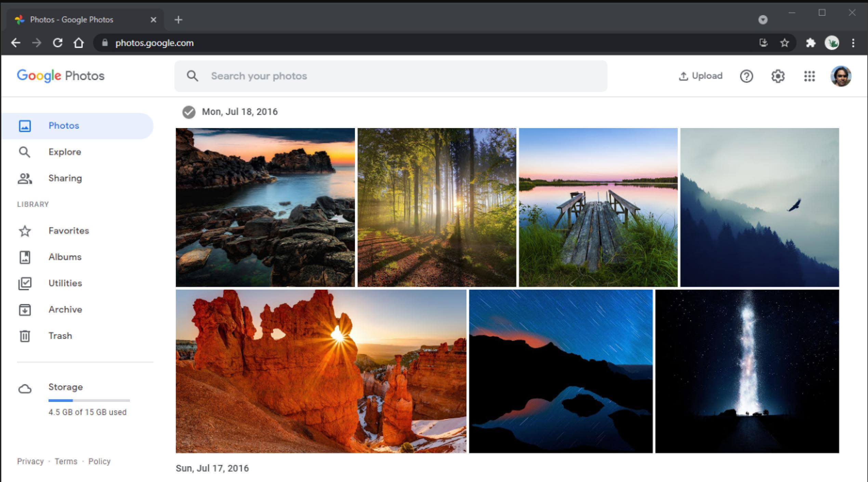868x482 pixels.
Task: Click the Favorites star icon in sidebar
Action: coord(25,231)
